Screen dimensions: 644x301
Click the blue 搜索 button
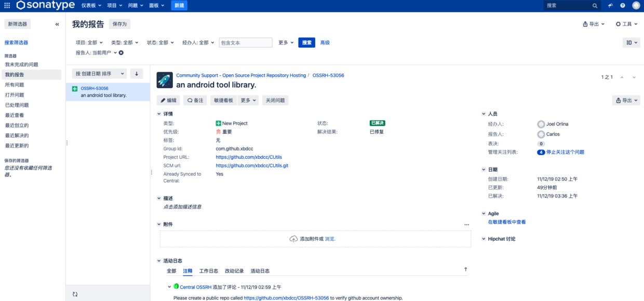307,43
